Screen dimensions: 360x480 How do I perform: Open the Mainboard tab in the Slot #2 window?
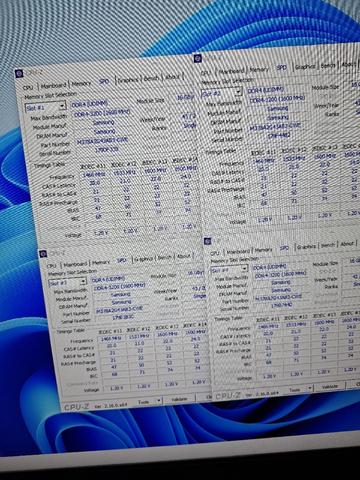coord(232,71)
